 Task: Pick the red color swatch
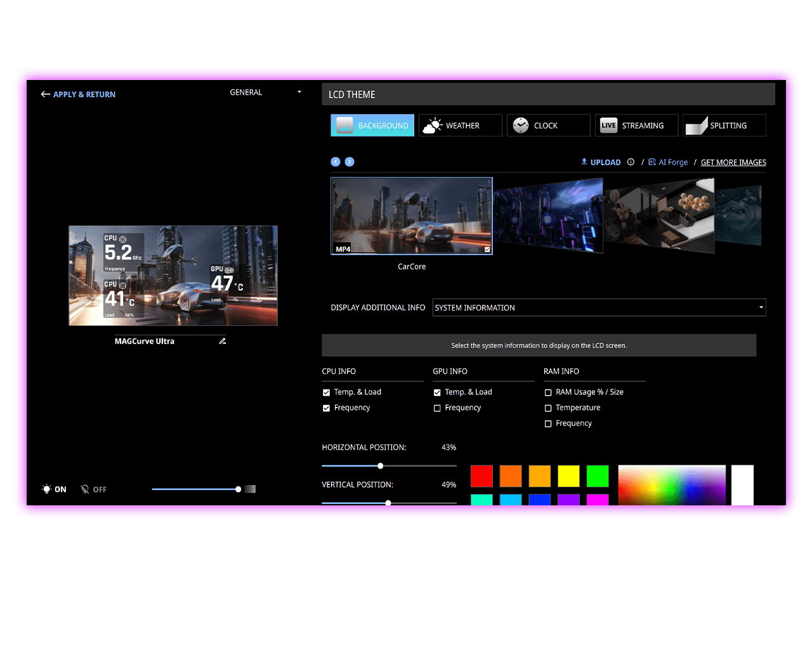pos(481,476)
